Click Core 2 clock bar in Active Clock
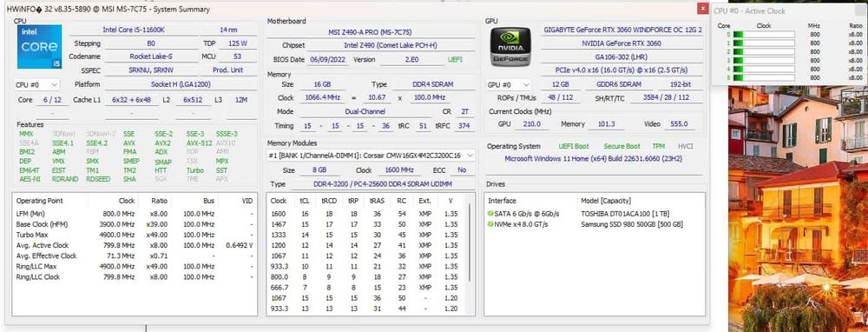This screenshot has height=332, width=868. tap(764, 51)
